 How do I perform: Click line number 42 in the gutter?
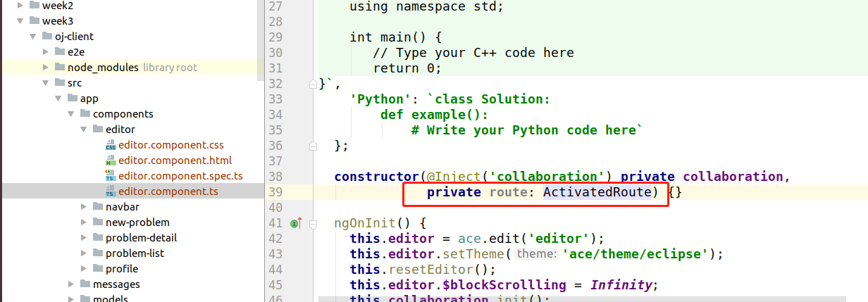coord(275,239)
